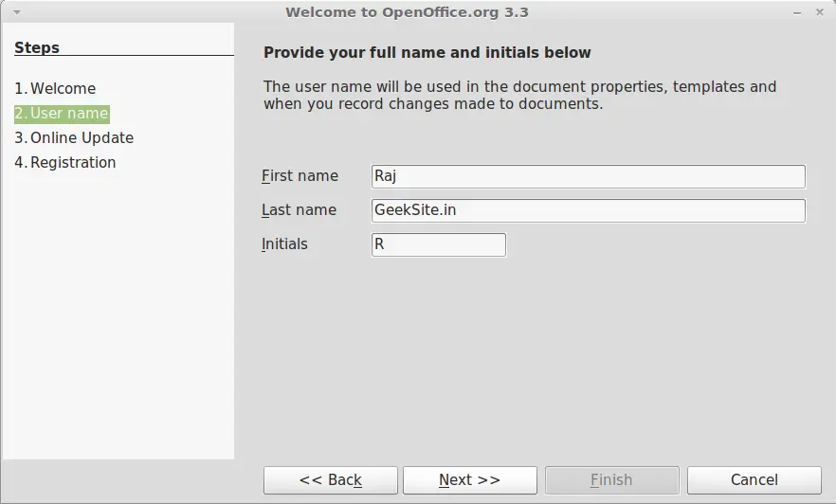Click the Last name field with GeekSite.in

tap(588, 210)
